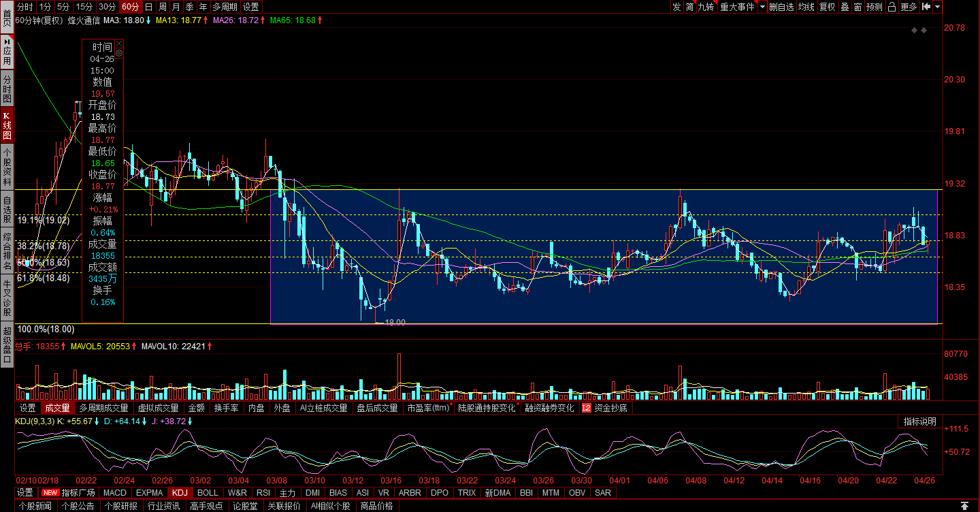The image size is (980, 512).
Task: Open the 重大事件 button
Action: [x=738, y=7]
